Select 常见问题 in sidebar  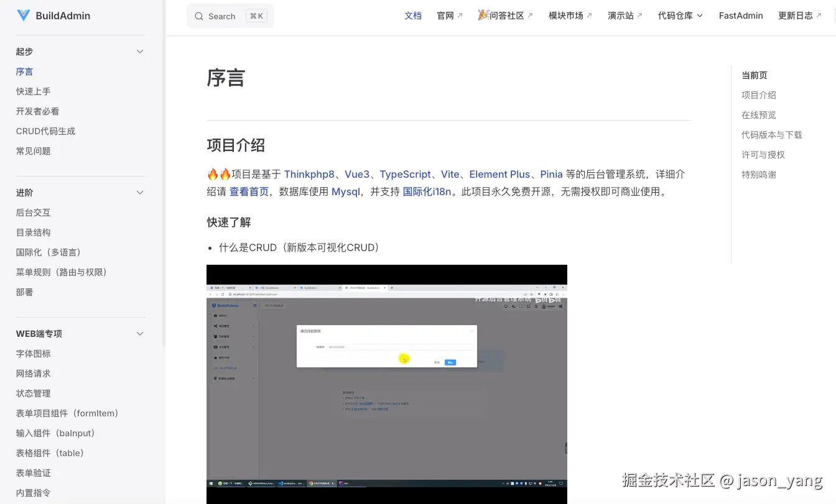pos(34,151)
